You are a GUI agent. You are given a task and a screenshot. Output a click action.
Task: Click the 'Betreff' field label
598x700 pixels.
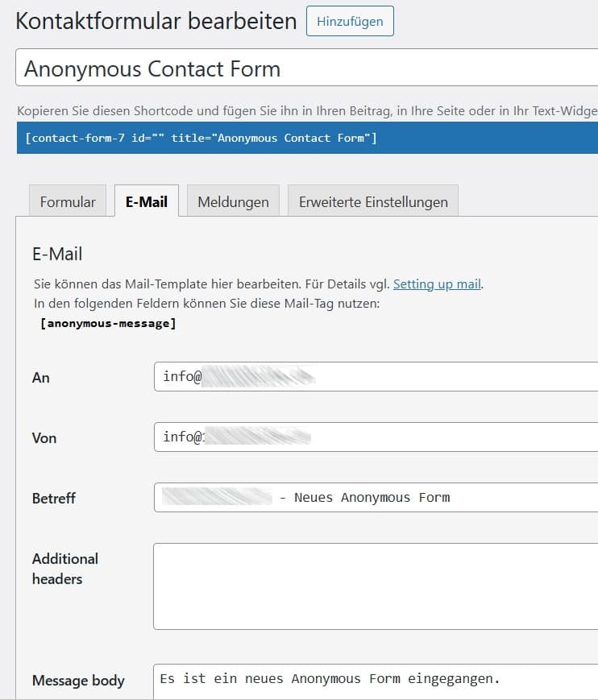point(54,499)
